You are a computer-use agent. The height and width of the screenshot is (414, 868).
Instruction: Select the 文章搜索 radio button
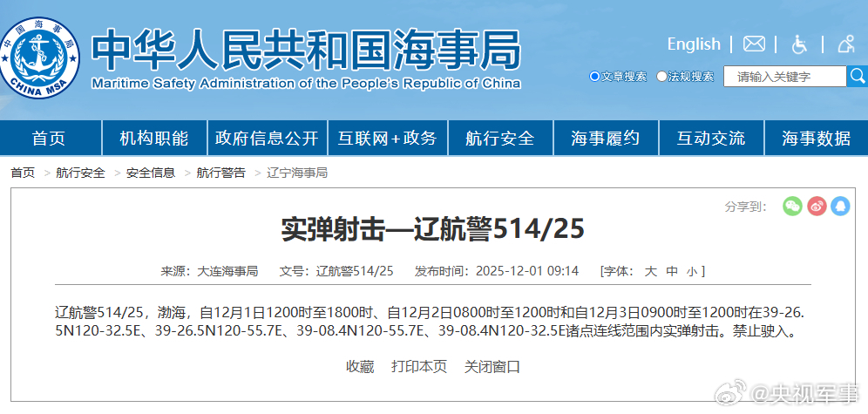click(x=594, y=77)
